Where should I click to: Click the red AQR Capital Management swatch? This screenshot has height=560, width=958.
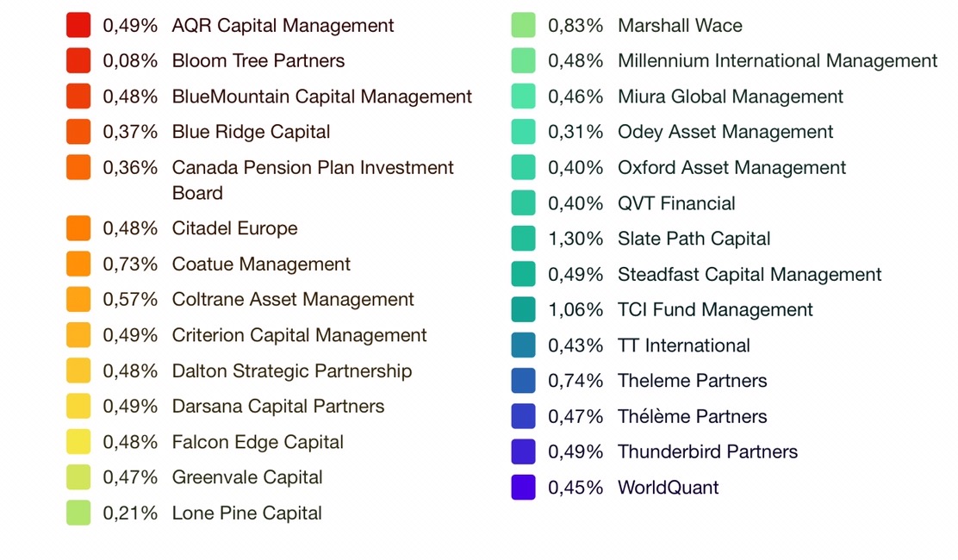78,26
